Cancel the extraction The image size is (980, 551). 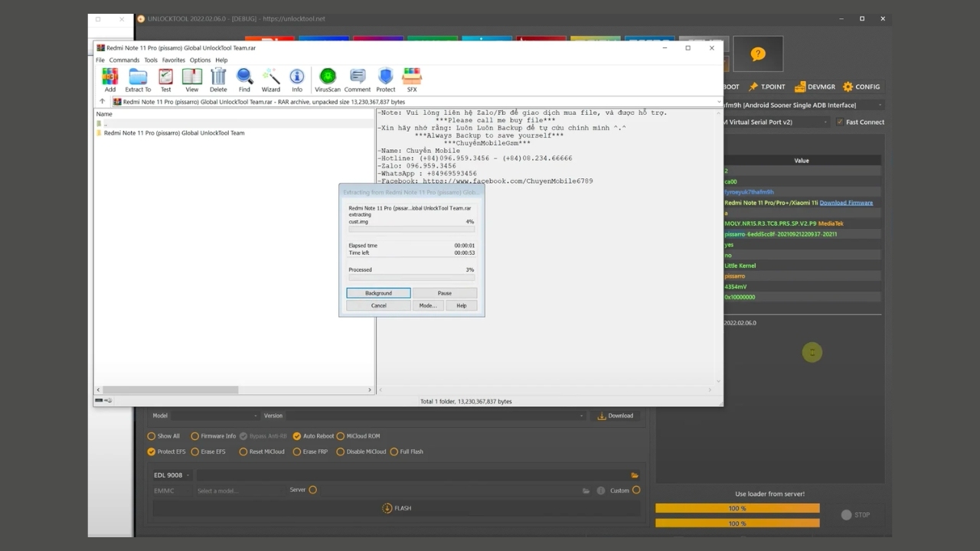click(x=378, y=305)
